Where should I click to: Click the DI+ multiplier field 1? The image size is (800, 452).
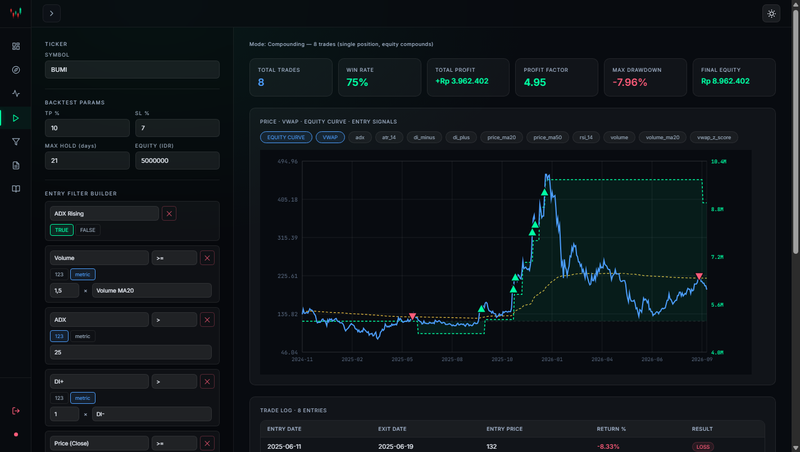click(64, 414)
